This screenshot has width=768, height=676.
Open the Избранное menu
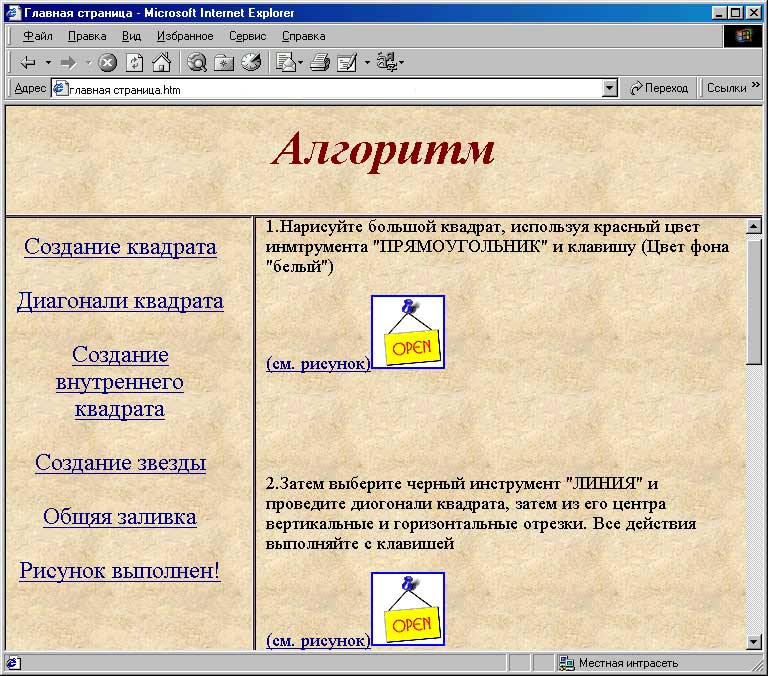tap(185, 36)
